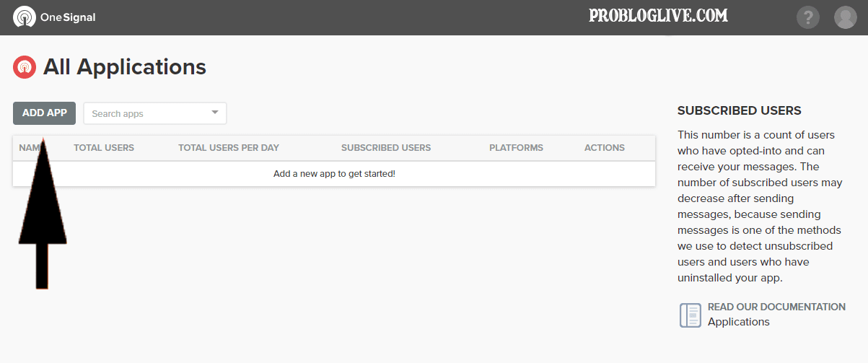Open the user profile avatar menu
The image size is (868, 363).
point(845,17)
